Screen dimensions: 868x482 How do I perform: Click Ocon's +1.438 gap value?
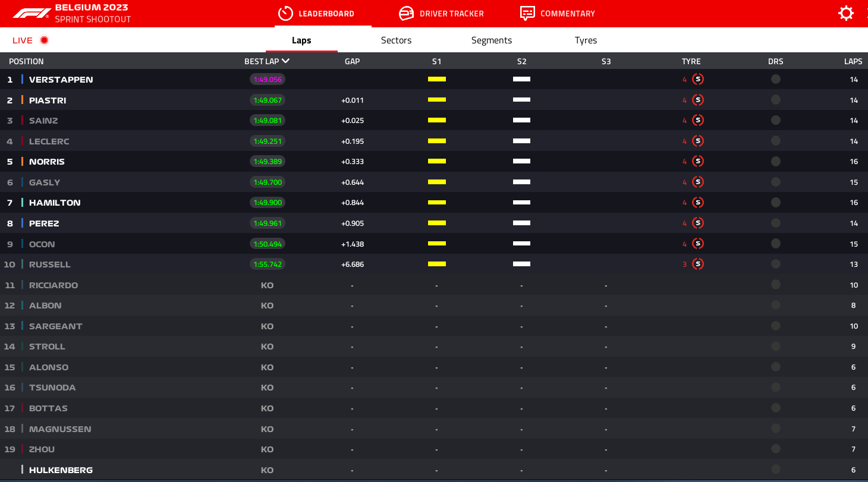(353, 244)
